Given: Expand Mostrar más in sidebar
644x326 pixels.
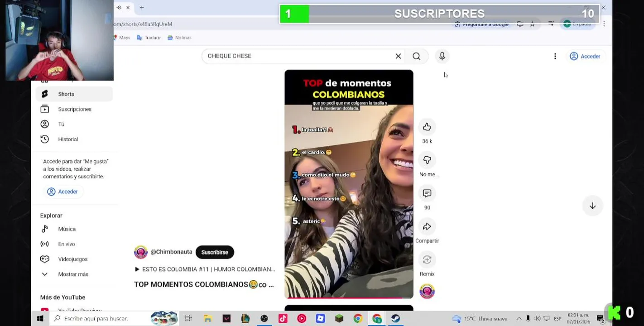Looking at the screenshot, I should [x=74, y=274].
